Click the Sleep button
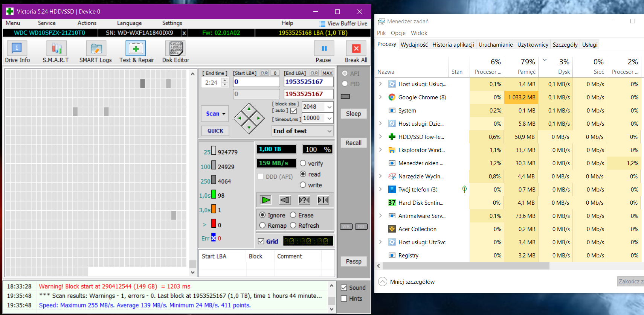644x315 pixels. coord(353,114)
